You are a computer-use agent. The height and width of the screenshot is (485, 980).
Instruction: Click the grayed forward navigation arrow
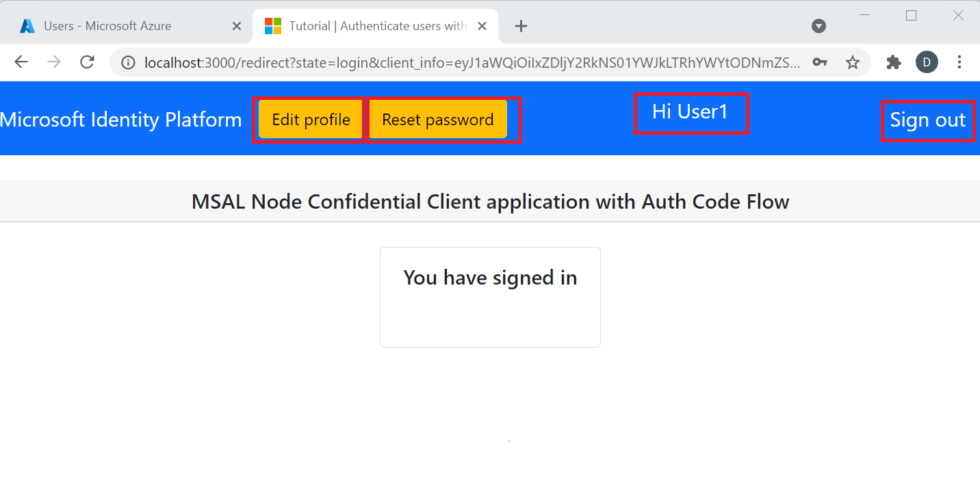point(54,62)
